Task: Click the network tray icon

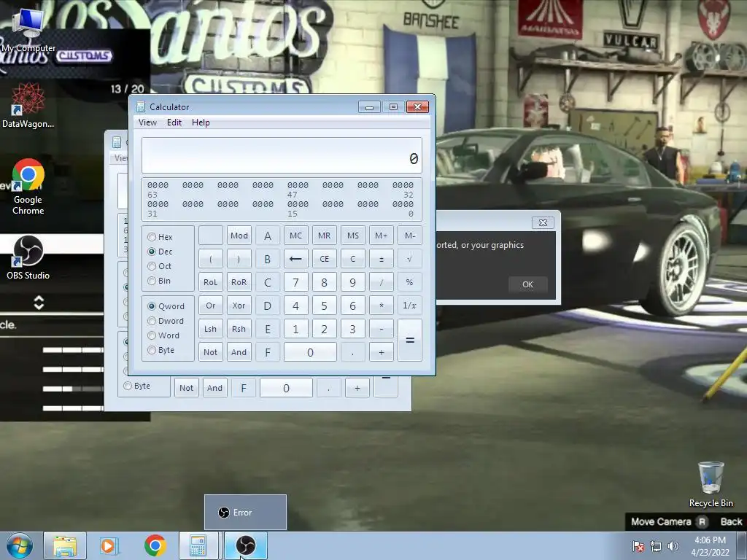Action: point(656,546)
